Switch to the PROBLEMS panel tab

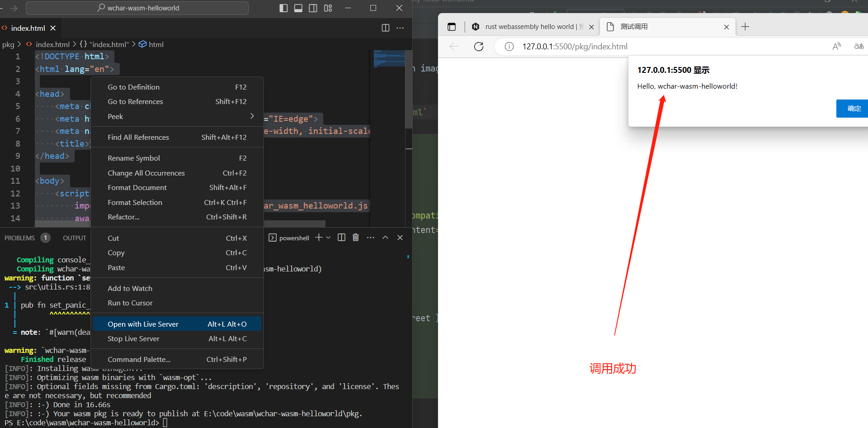[x=19, y=238]
